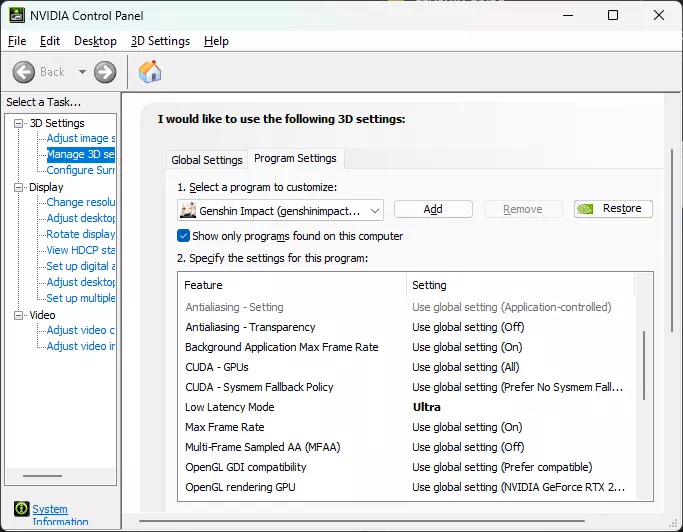
Task: Click the Add program button
Action: pyautogui.click(x=433, y=209)
